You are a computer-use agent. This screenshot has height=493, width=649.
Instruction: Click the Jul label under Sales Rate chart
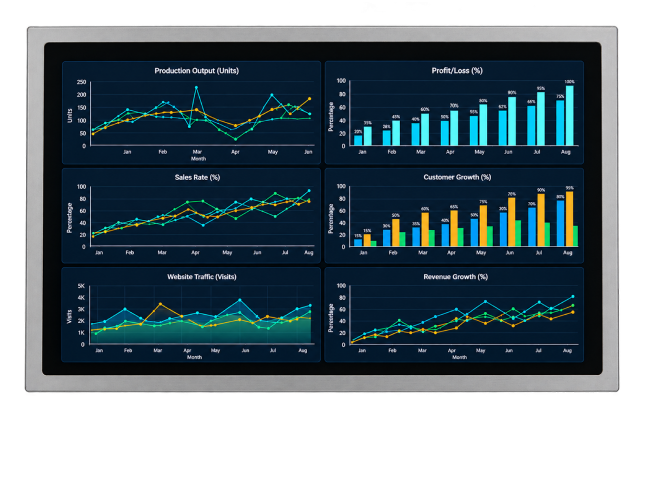(x=285, y=252)
